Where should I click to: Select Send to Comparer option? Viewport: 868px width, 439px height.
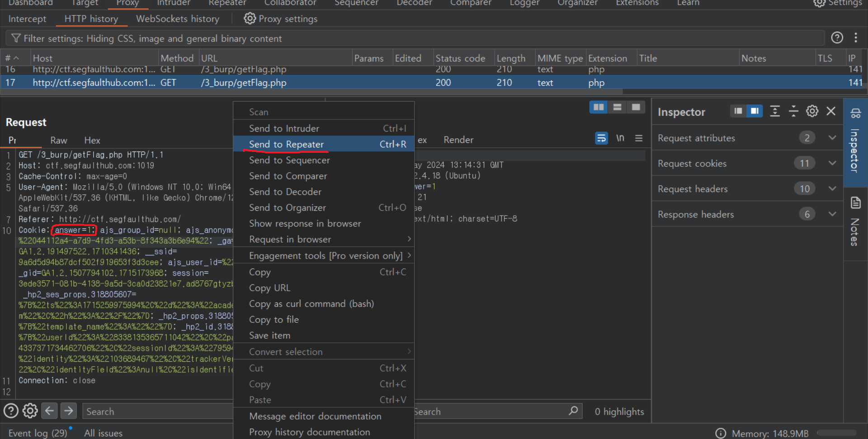[324, 176]
